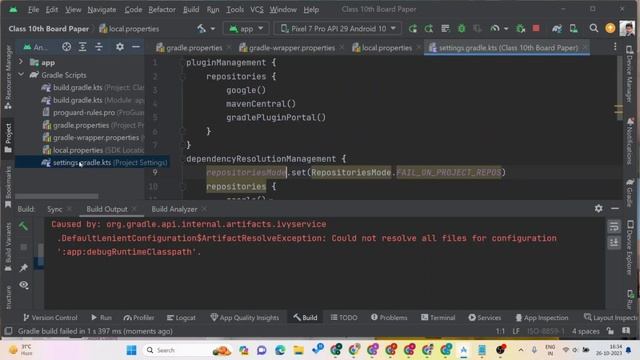
Task: Open project panel gear options
Action: coord(120,47)
